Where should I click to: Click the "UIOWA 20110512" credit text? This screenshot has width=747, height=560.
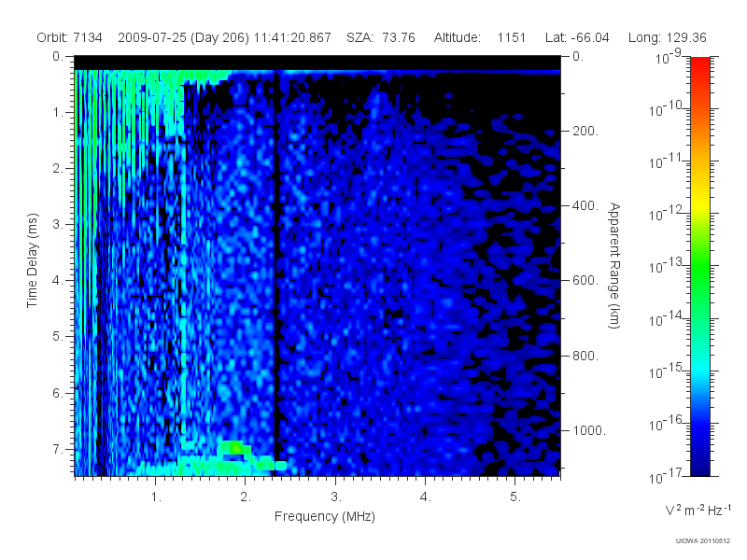coord(703,541)
